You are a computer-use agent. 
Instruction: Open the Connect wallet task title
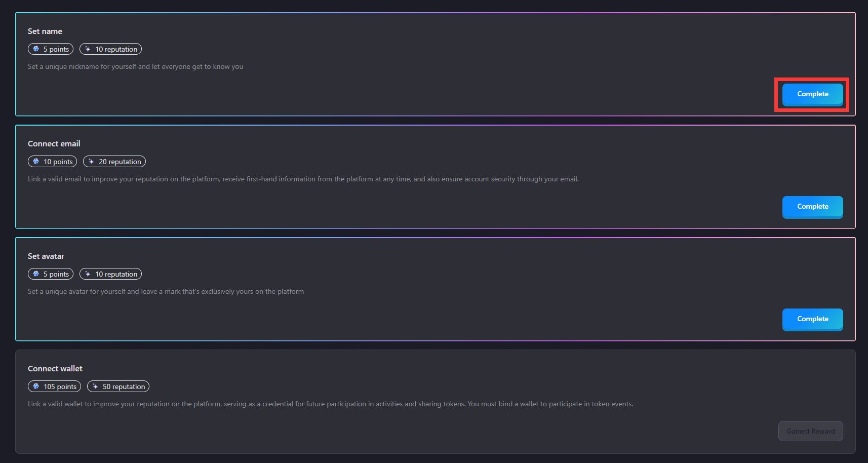pyautogui.click(x=55, y=369)
